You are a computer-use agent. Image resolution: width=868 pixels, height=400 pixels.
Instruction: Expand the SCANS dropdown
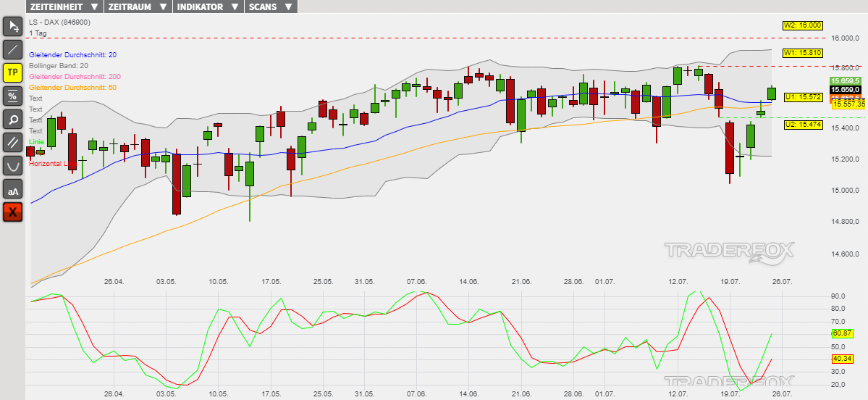pyautogui.click(x=270, y=7)
